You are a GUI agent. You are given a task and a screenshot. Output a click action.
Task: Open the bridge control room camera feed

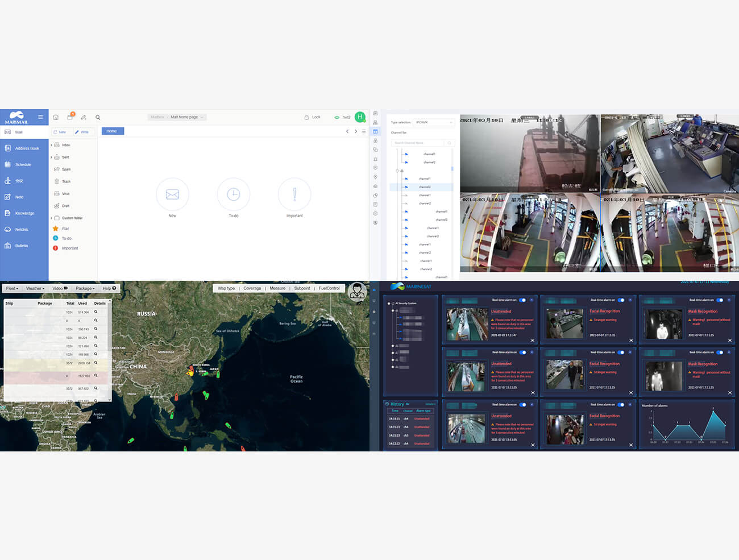(670, 154)
